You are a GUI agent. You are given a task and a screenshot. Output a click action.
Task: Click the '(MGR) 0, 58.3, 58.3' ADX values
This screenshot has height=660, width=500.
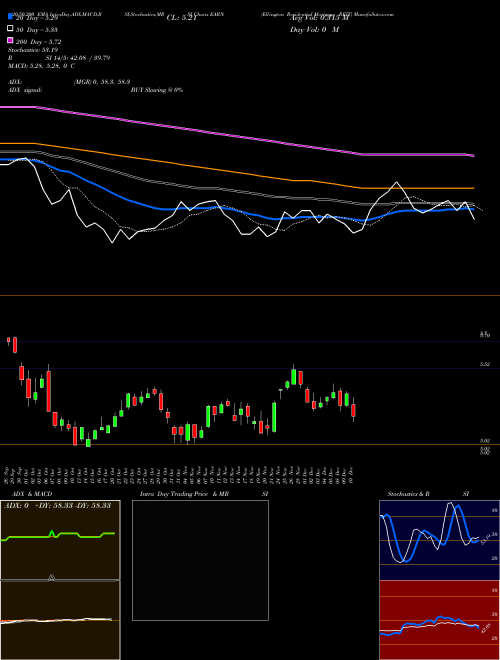[x=101, y=82]
